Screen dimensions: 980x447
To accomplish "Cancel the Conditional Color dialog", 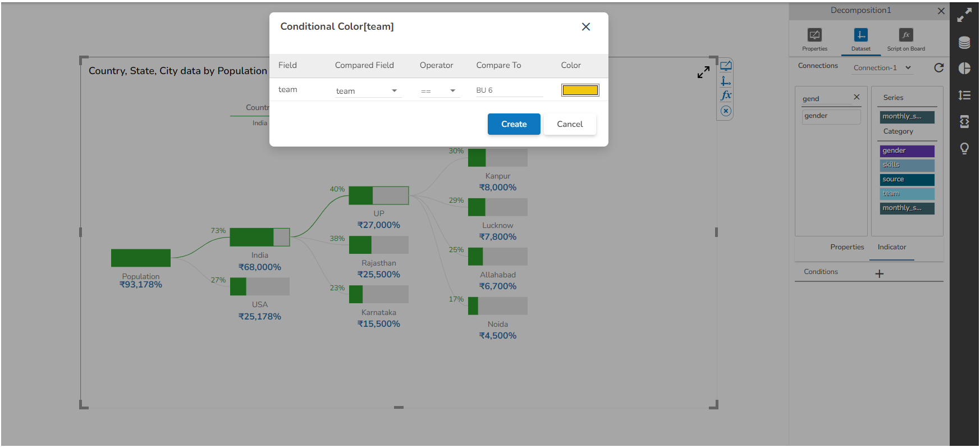I will [570, 124].
